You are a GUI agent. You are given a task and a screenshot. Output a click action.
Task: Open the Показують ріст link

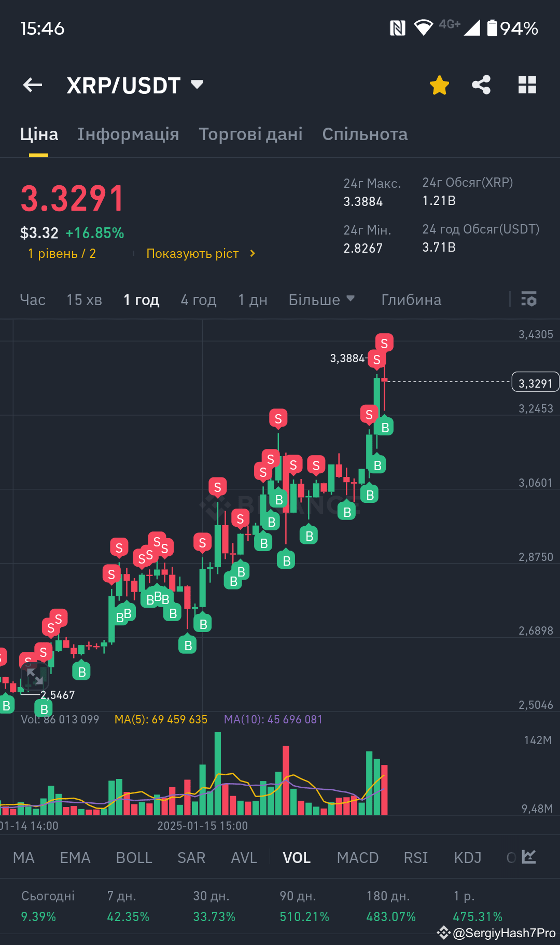[201, 254]
